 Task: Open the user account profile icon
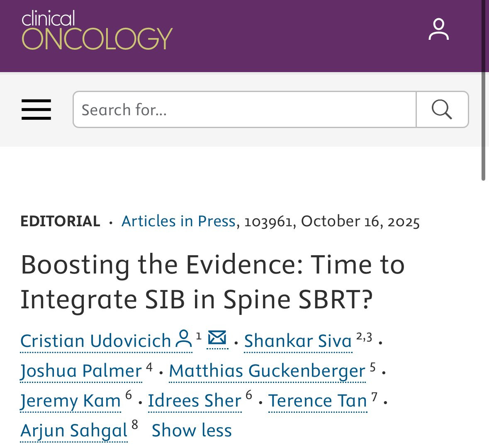pyautogui.click(x=438, y=29)
